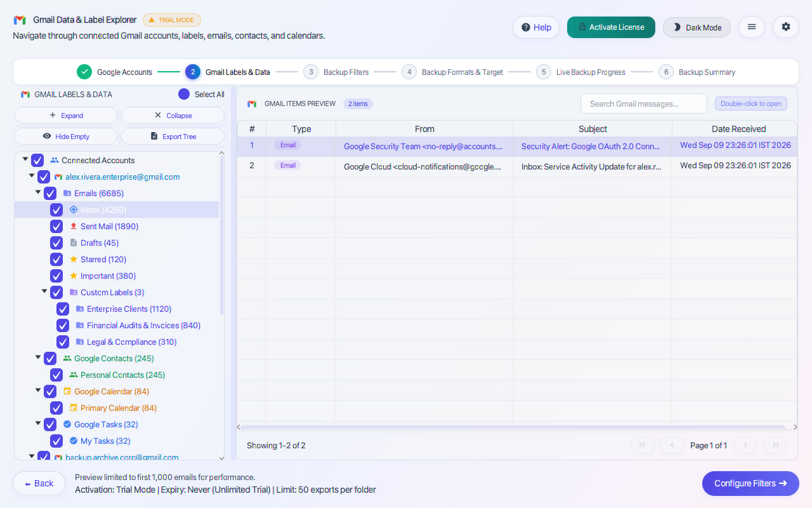Click the Search Gmail messages field

coord(644,104)
